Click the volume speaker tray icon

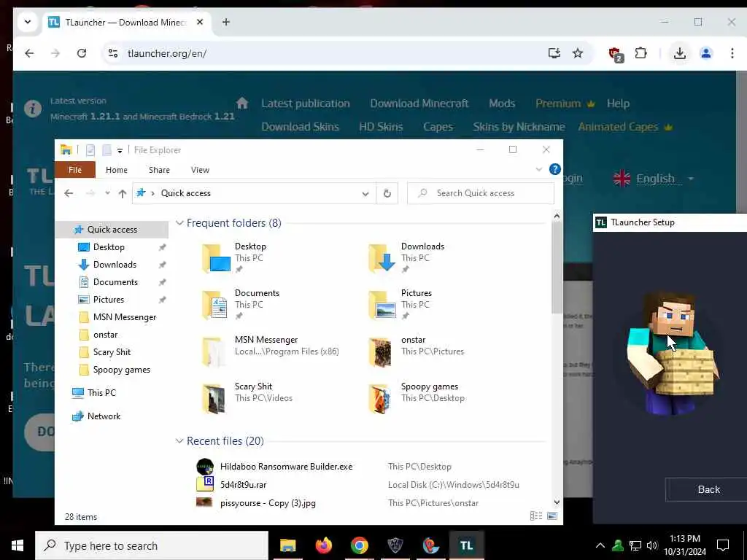pos(651,545)
